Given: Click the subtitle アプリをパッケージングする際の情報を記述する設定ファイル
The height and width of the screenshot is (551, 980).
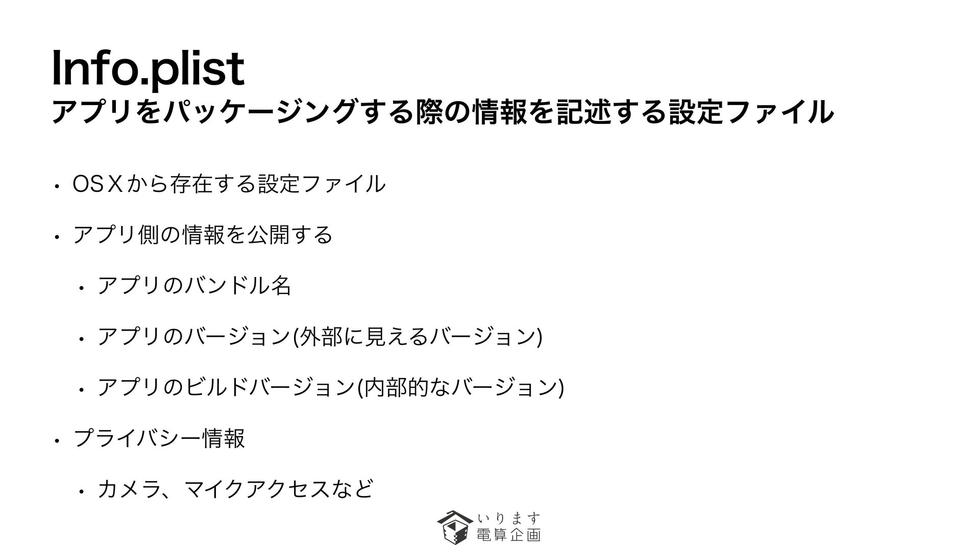Looking at the screenshot, I should [443, 111].
